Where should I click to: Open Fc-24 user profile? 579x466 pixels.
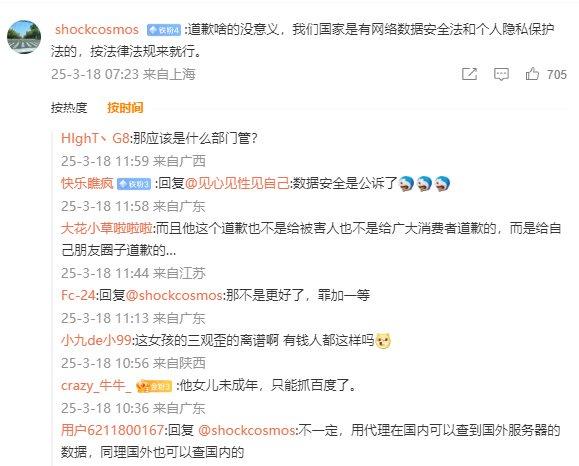pos(78,295)
